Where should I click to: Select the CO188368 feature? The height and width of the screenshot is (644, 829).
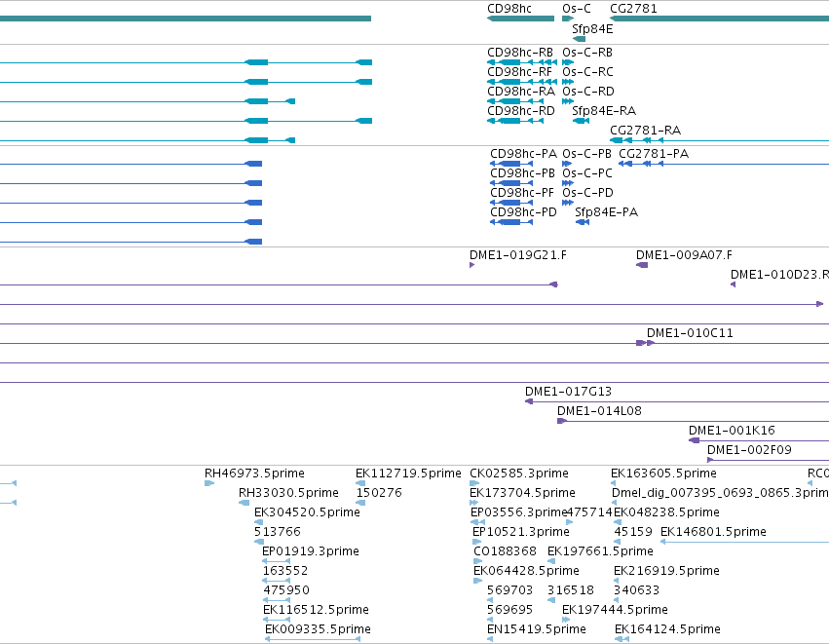505,552
